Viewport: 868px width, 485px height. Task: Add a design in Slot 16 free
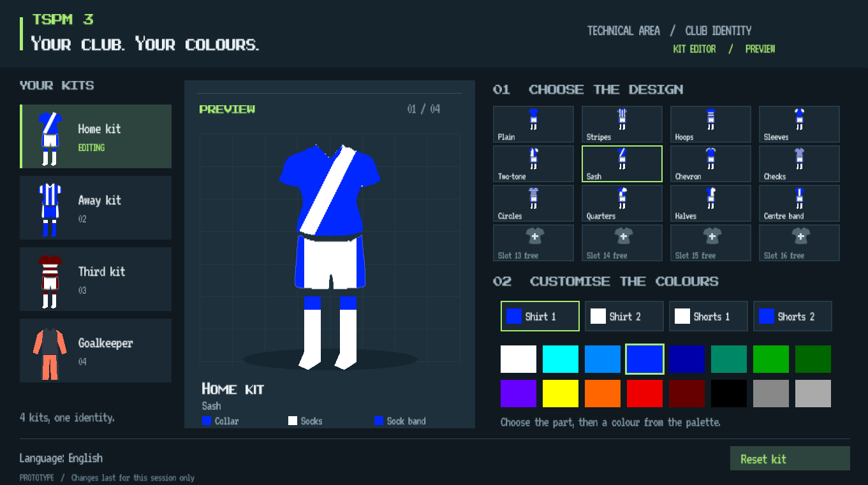click(x=799, y=243)
